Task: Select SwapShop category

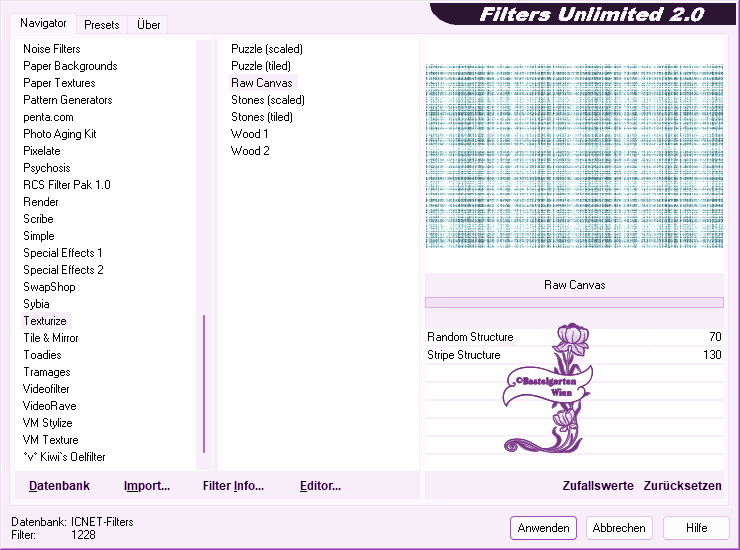Action: (x=49, y=287)
